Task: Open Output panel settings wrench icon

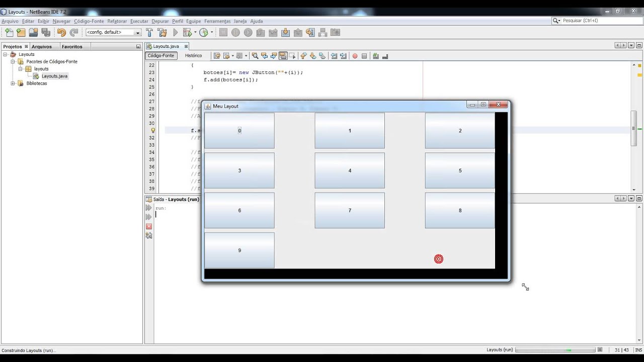Action: click(x=148, y=235)
